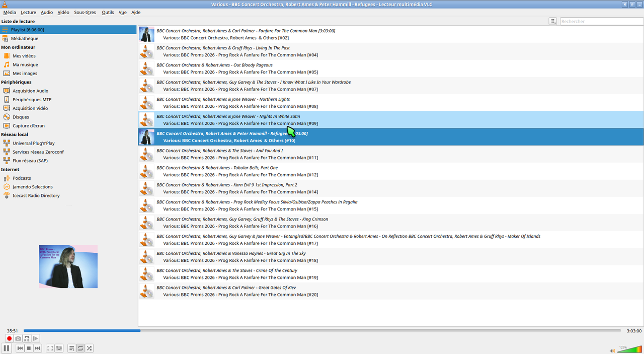Open the Outils menu
644x354 pixels.
(x=108, y=12)
